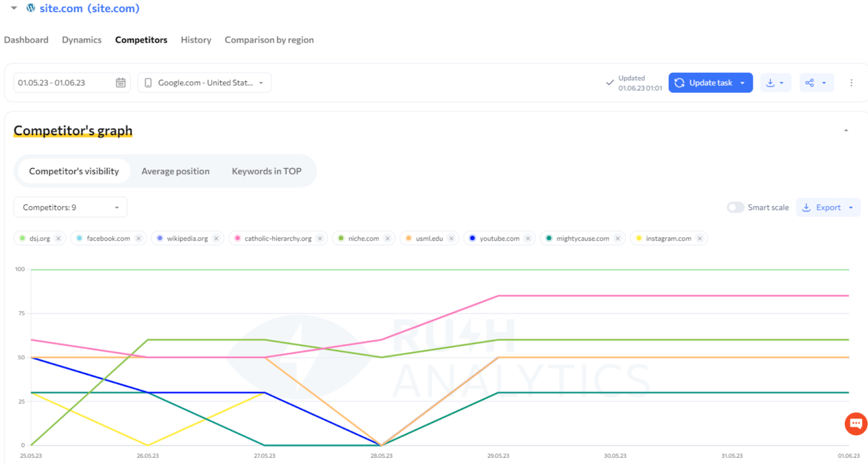
Task: Remove catholic-hierarchy.org competitor chip
Action: coord(320,238)
